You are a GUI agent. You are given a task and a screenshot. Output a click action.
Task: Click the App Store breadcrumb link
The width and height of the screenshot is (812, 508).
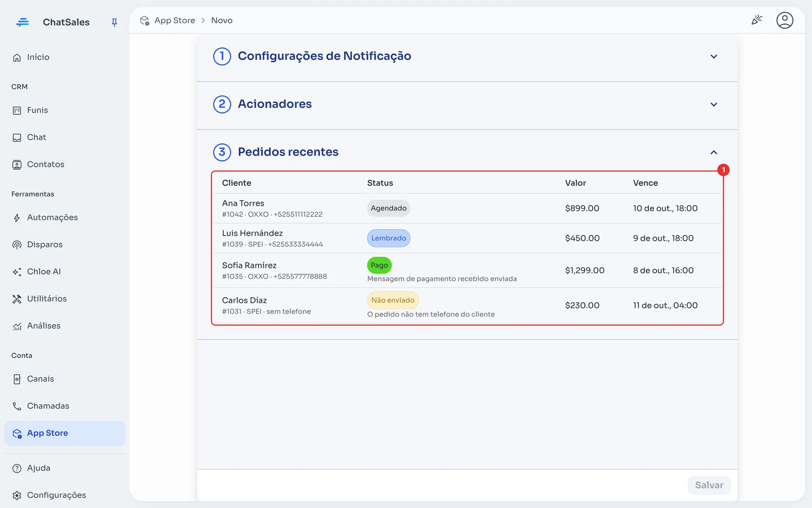(175, 20)
